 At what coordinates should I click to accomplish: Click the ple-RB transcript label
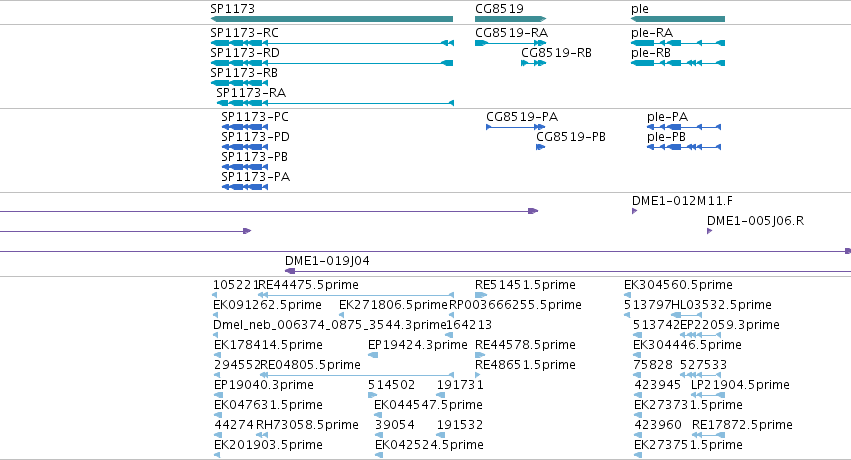point(651,53)
